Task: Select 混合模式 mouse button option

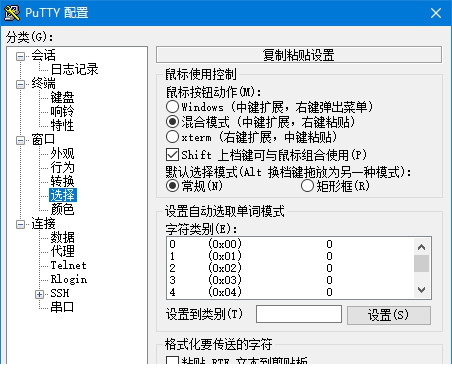Action: [172, 122]
